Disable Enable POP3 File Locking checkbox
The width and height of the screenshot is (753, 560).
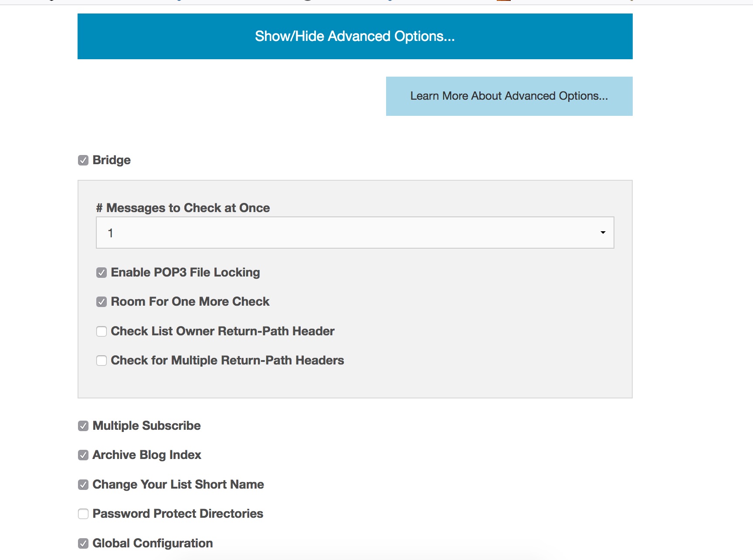[x=102, y=273]
